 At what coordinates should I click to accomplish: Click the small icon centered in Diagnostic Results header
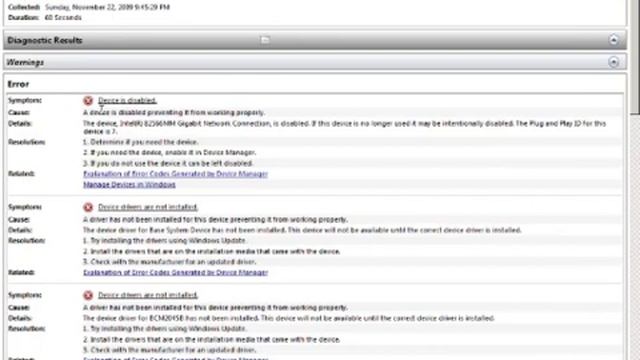tap(265, 40)
